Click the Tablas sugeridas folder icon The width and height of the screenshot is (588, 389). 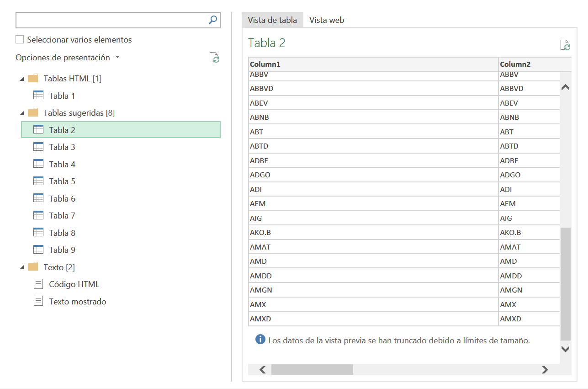pos(33,112)
